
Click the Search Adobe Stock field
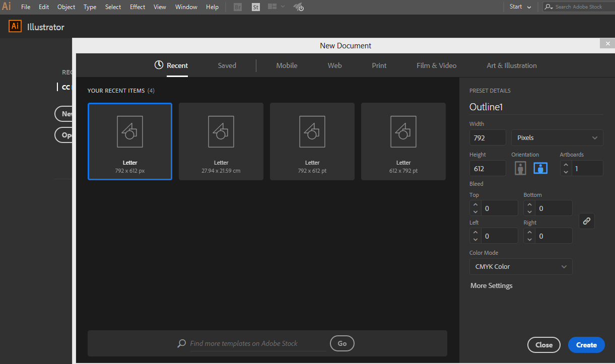[x=578, y=7]
